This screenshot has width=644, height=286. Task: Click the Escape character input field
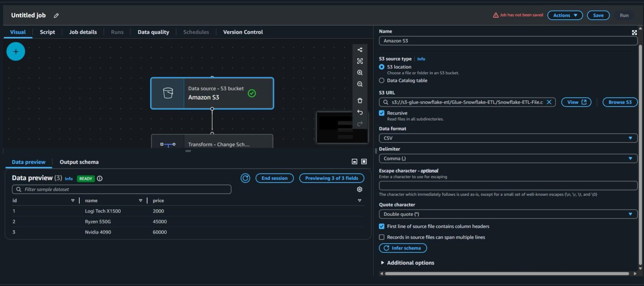[508, 186]
